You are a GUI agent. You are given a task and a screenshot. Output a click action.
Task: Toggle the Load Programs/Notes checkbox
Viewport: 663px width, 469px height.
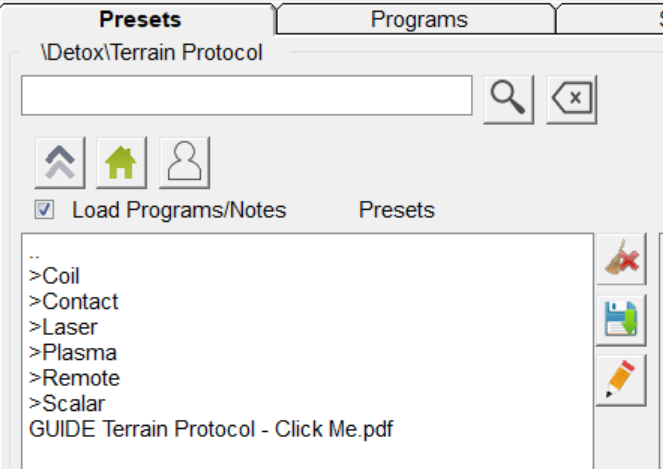tap(44, 210)
